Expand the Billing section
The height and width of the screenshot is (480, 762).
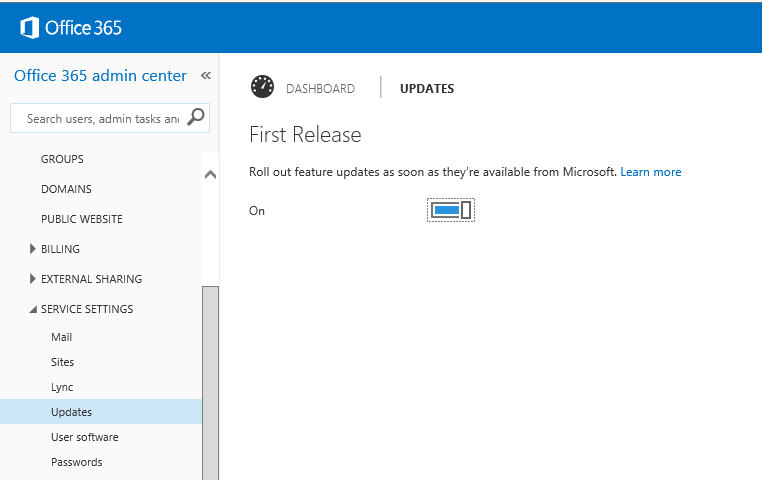[x=35, y=249]
